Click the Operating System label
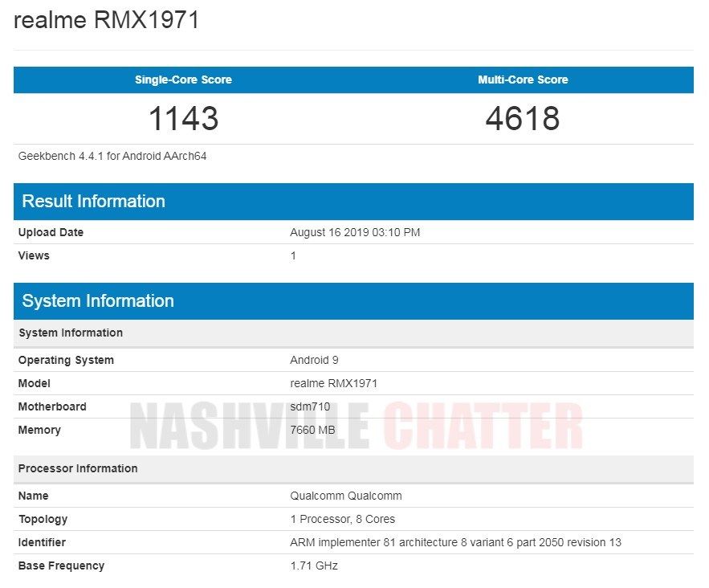The image size is (709, 588). (66, 360)
